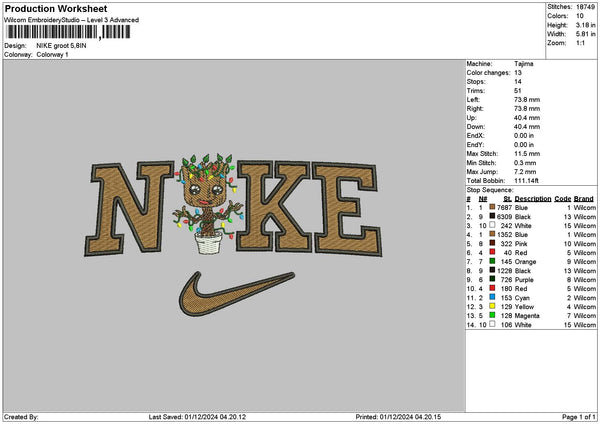The height and width of the screenshot is (424, 600).
Task: Click the Min Stitch value '0.3 mm'
Action: click(525, 163)
